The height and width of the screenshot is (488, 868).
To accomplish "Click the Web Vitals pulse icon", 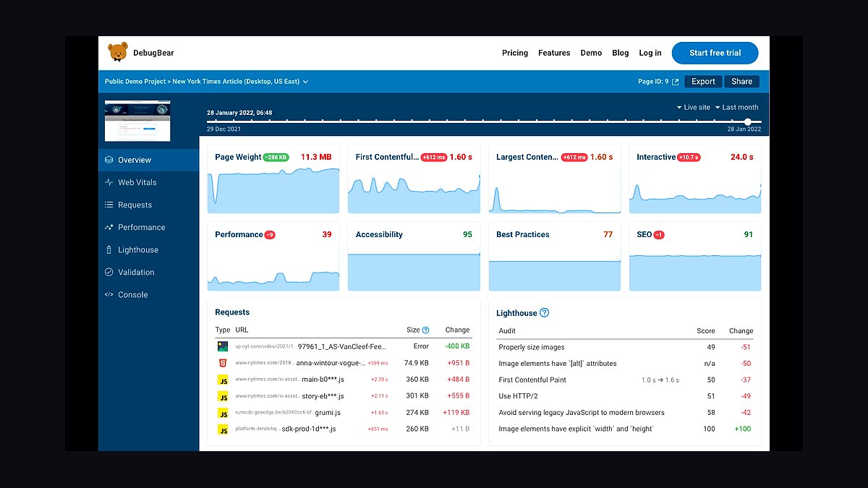I will click(109, 182).
